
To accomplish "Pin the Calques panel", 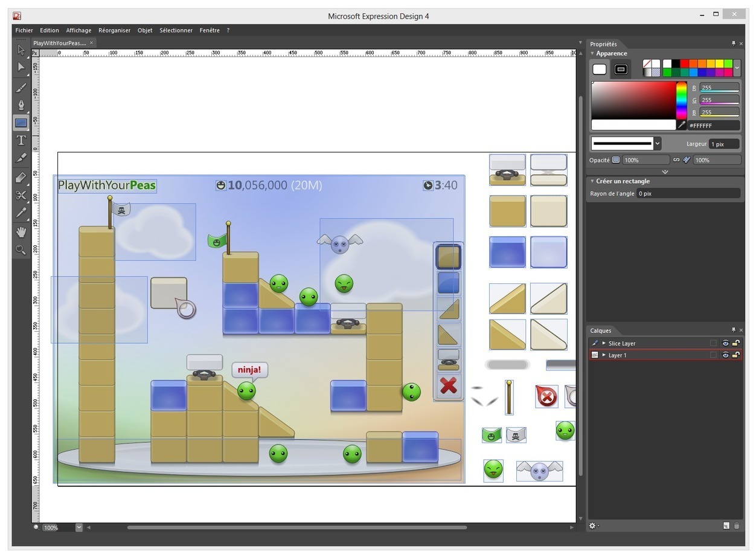I will click(734, 330).
